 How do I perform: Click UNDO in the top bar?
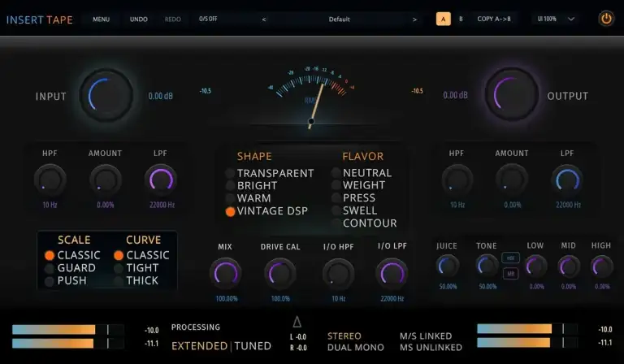click(138, 19)
